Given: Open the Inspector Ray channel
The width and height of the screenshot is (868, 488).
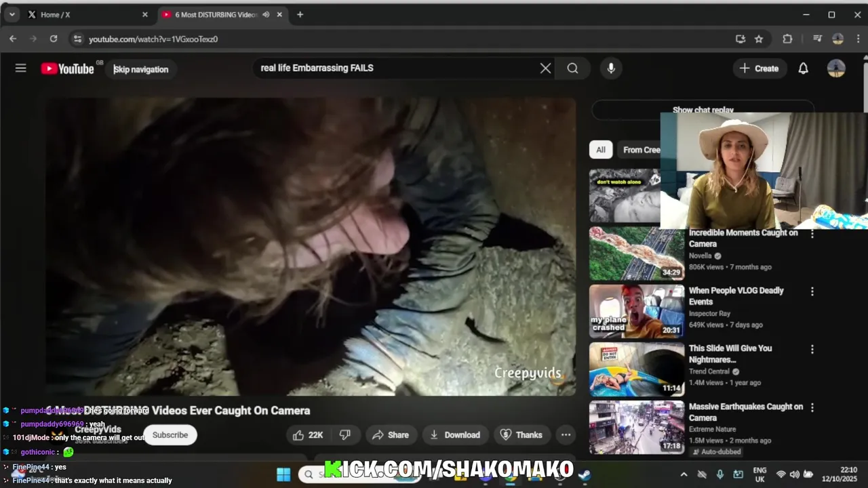Looking at the screenshot, I should pos(709,314).
